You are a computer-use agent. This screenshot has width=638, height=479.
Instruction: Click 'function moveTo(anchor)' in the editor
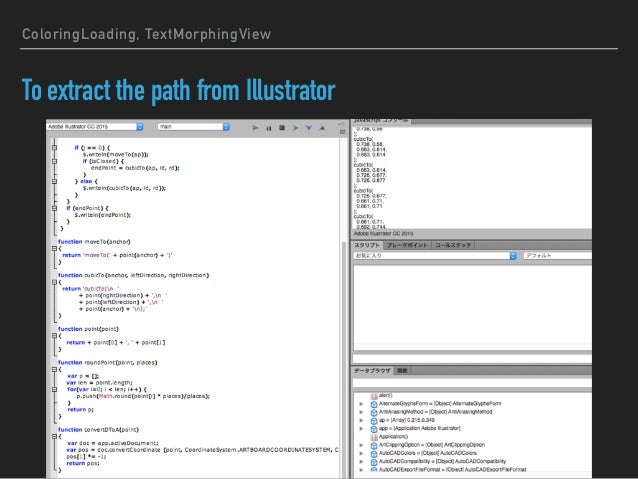[94, 242]
